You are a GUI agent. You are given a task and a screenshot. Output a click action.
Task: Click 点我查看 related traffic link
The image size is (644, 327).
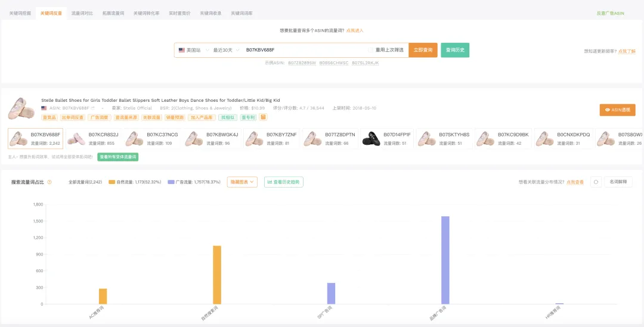(x=575, y=182)
